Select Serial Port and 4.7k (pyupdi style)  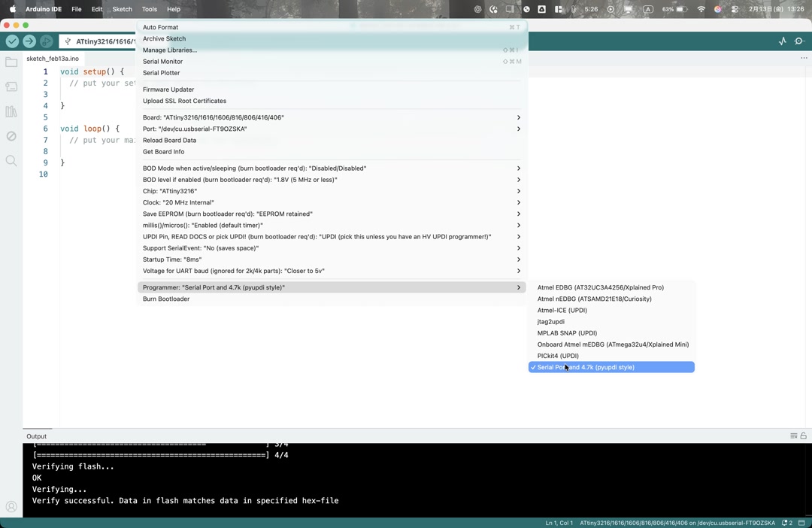click(611, 367)
